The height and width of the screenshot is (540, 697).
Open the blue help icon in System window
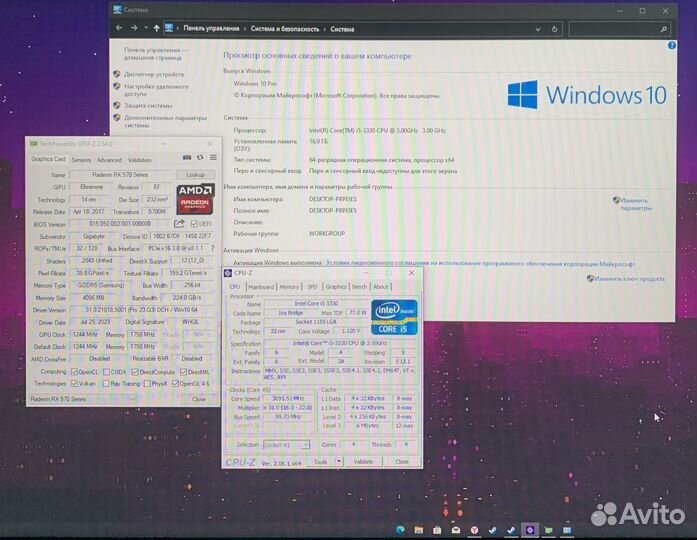tap(672, 45)
